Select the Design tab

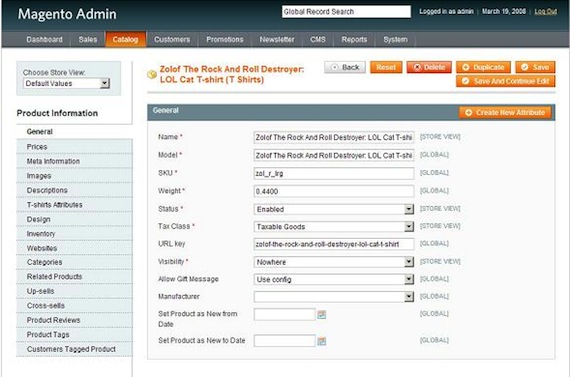74,219
